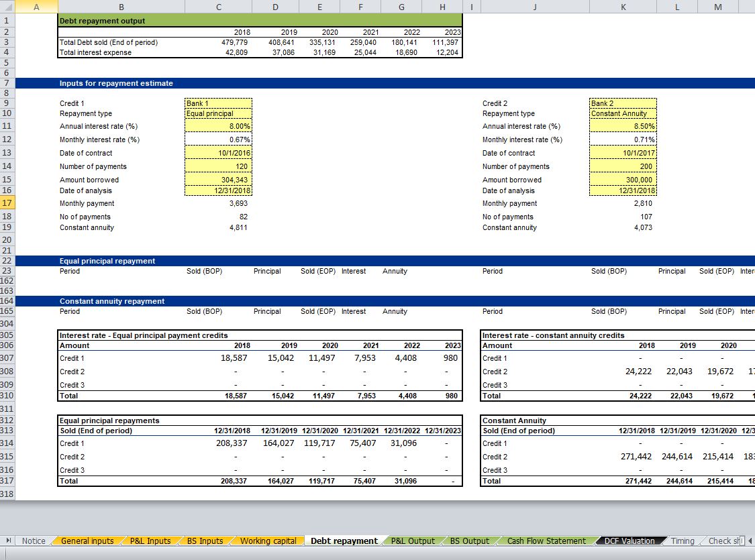Select the Debt repayment sheet tab
Viewport: 755px width, 560px height.
click(344, 541)
